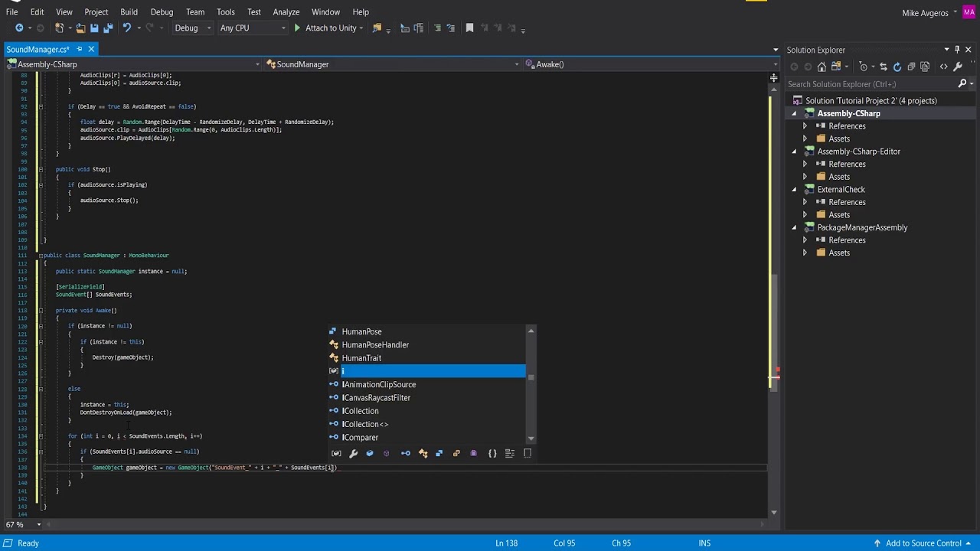
Task: Click the Search Solution Explorer field
Action: (872, 83)
